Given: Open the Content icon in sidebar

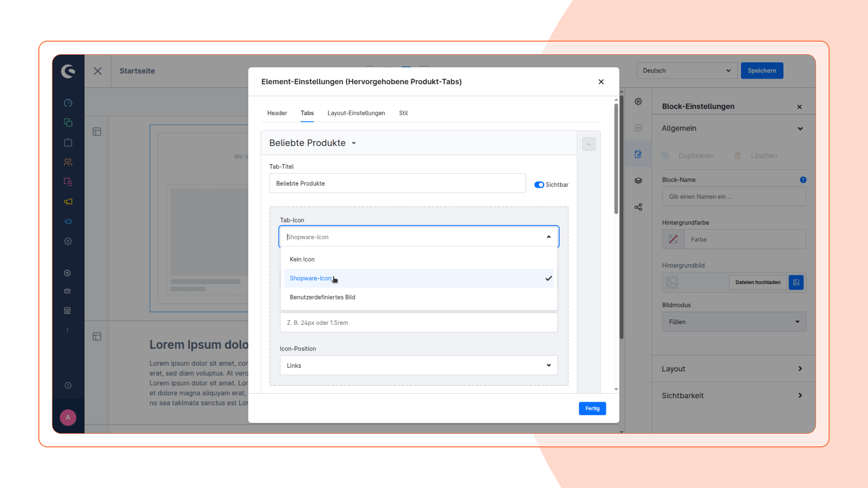Looking at the screenshot, I should click(68, 182).
